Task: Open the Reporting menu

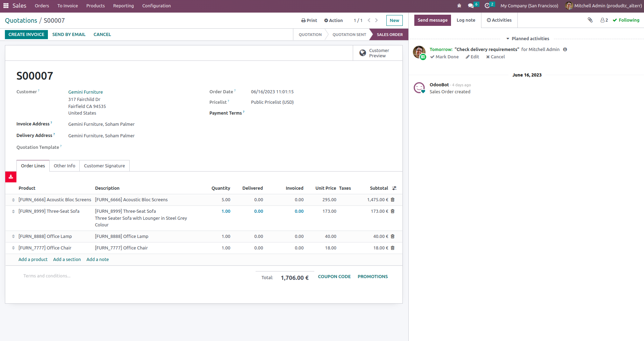Action: (123, 6)
